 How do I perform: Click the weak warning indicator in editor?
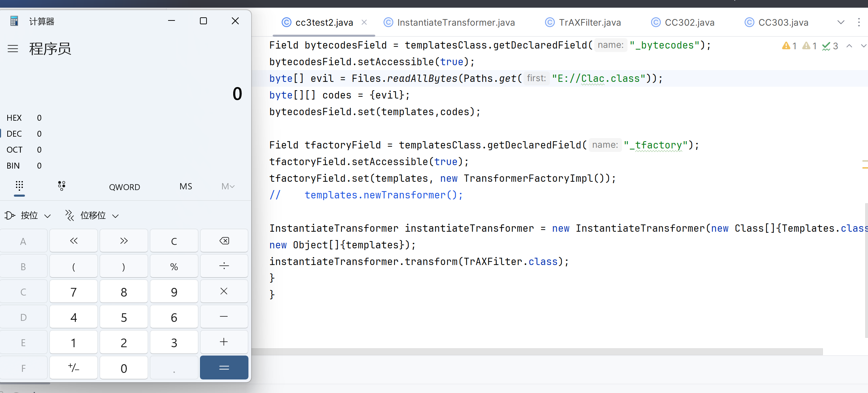tap(809, 46)
